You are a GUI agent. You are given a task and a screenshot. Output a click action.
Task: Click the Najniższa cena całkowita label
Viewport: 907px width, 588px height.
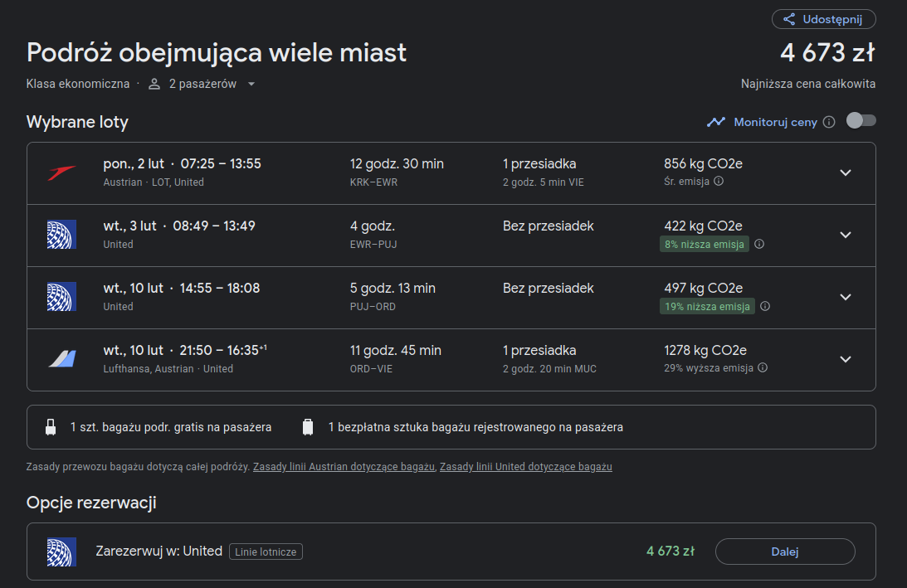pos(808,84)
